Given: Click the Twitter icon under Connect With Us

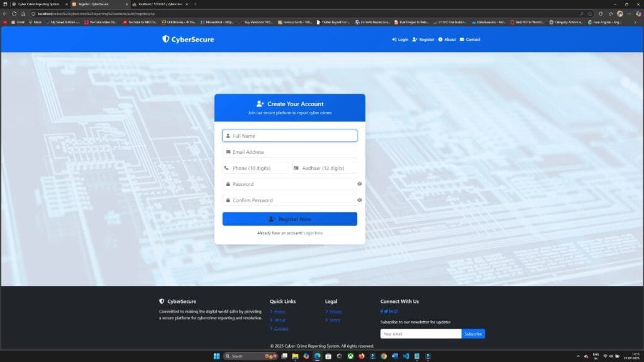Looking at the screenshot, I should point(386,310).
